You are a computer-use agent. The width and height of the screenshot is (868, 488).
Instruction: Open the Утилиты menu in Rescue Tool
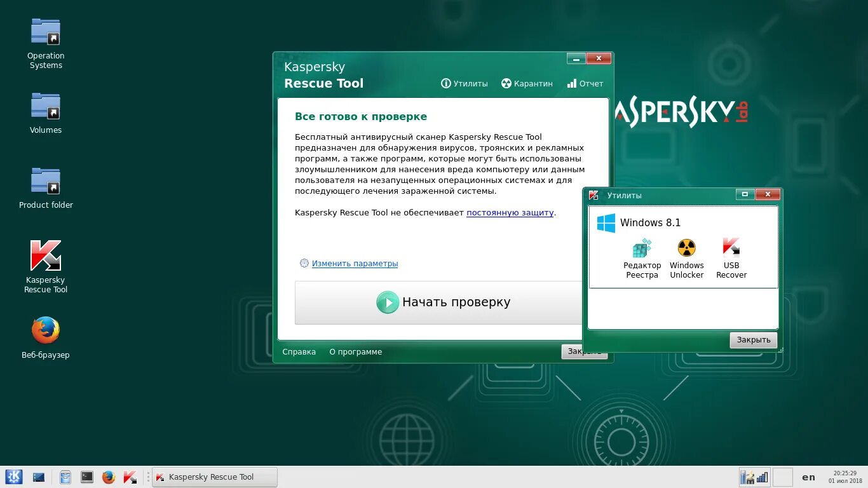click(465, 83)
